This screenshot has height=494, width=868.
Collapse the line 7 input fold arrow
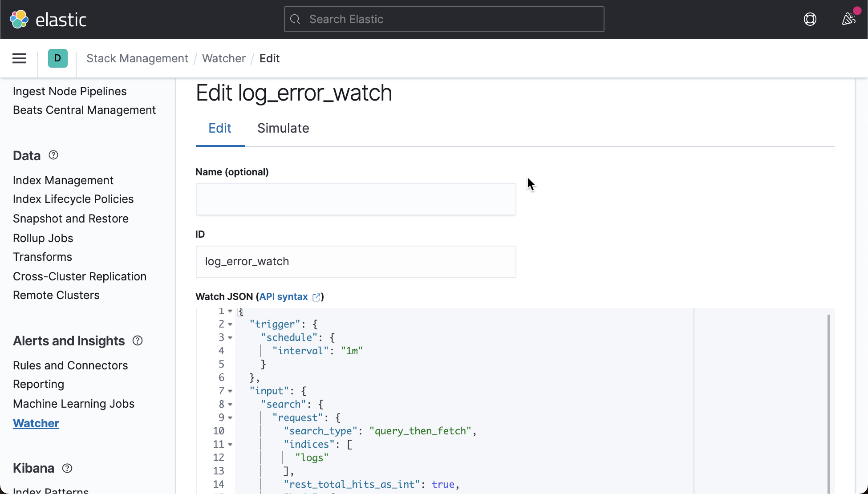(230, 391)
